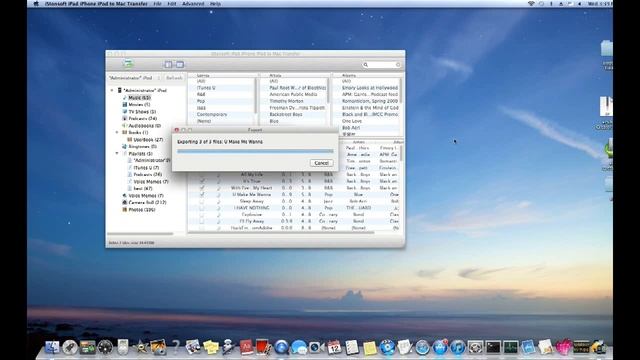Switch to the left view-mode toolbar button

point(168,64)
